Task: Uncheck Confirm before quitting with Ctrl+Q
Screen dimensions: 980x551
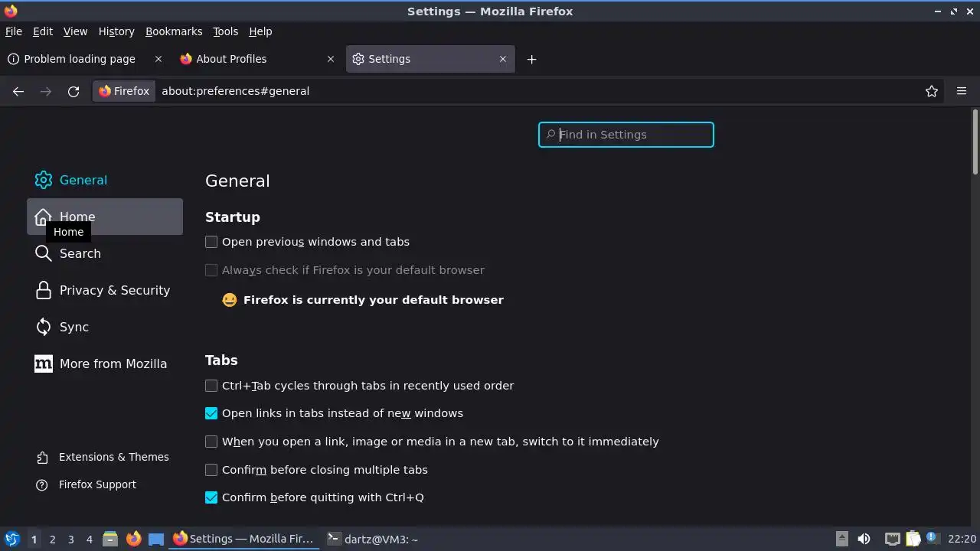Action: 211,497
